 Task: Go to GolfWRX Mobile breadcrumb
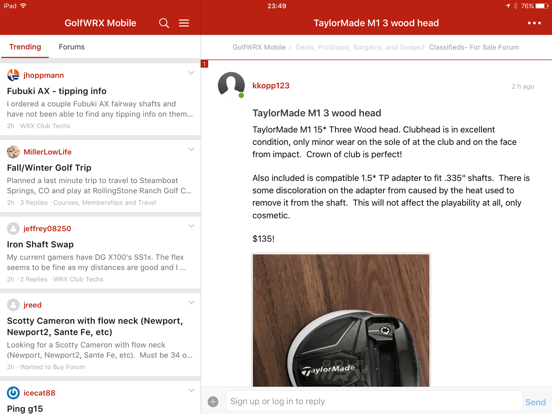(x=259, y=47)
